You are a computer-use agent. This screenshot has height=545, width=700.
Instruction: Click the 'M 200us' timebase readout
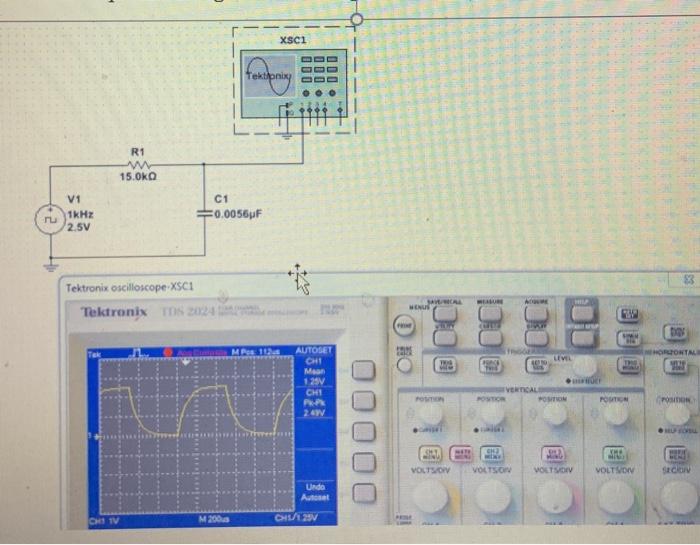click(x=214, y=519)
